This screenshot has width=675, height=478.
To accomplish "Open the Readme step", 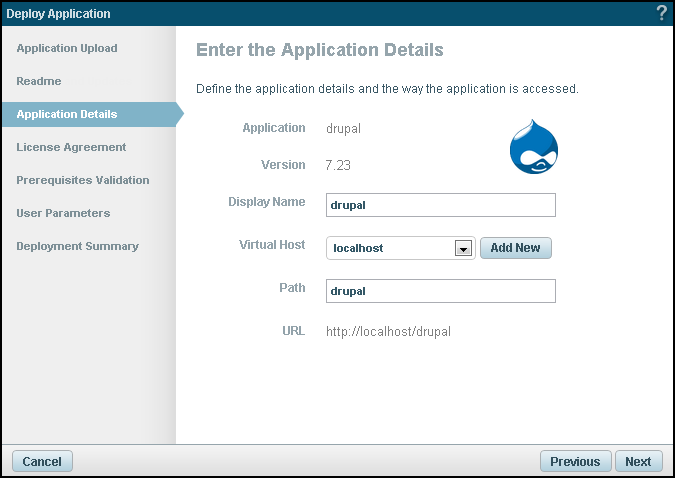I will coord(39,81).
